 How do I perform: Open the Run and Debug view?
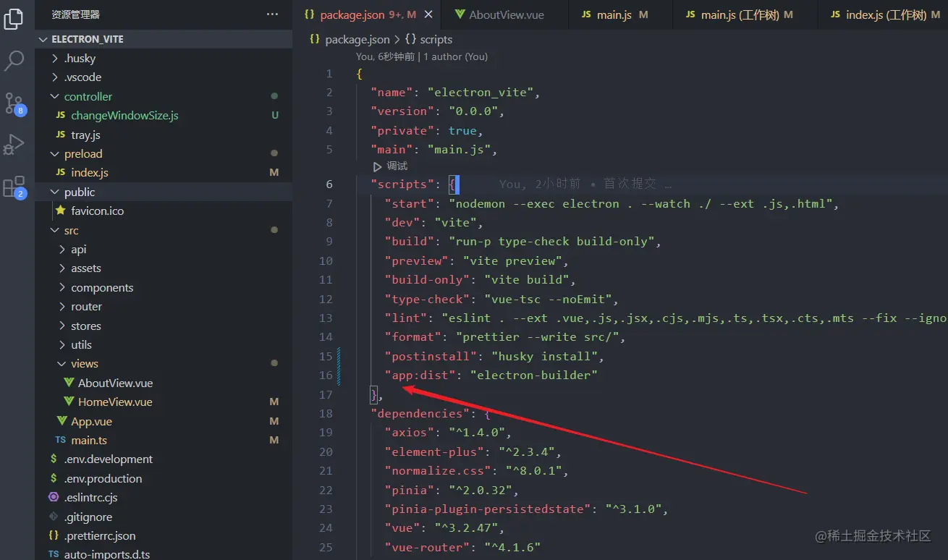(14, 144)
